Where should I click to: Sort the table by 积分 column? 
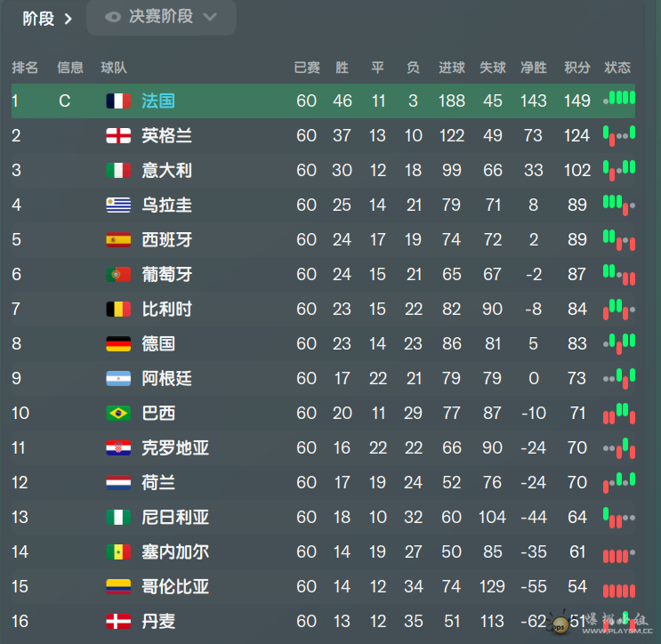[577, 68]
